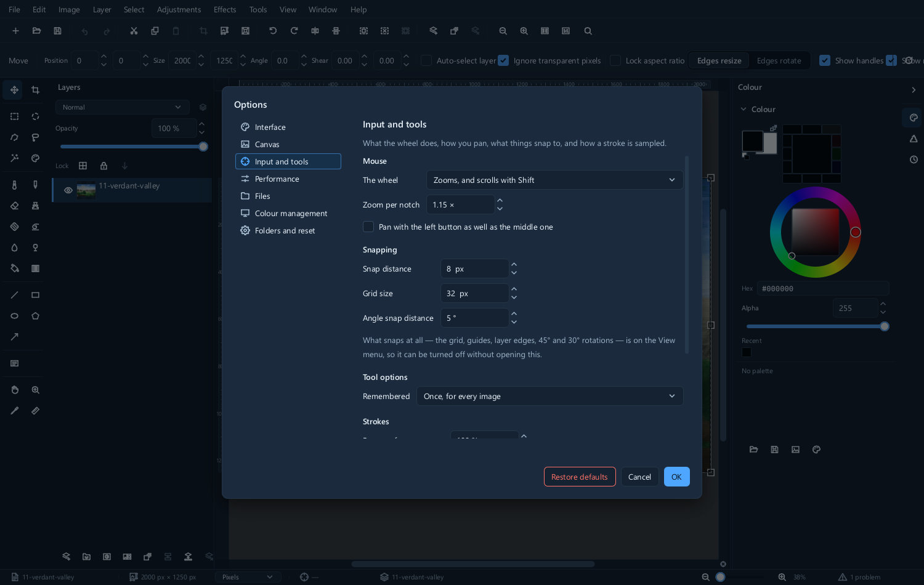Confirm options with the OK button
The image size is (924, 585).
pyautogui.click(x=676, y=477)
